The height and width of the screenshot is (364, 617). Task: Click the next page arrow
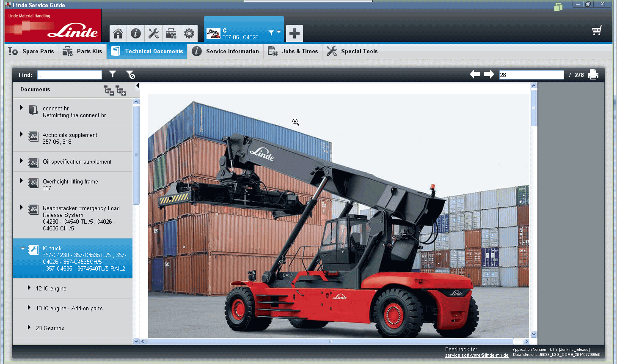point(489,74)
